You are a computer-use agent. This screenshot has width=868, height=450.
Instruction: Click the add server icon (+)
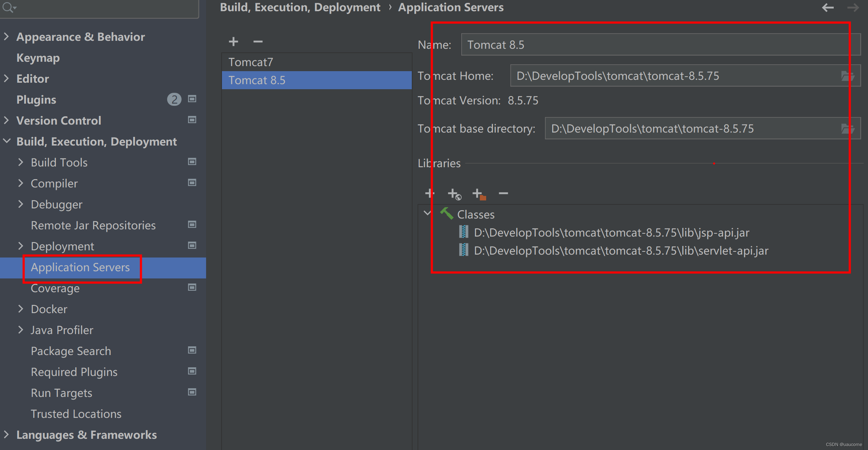click(234, 41)
